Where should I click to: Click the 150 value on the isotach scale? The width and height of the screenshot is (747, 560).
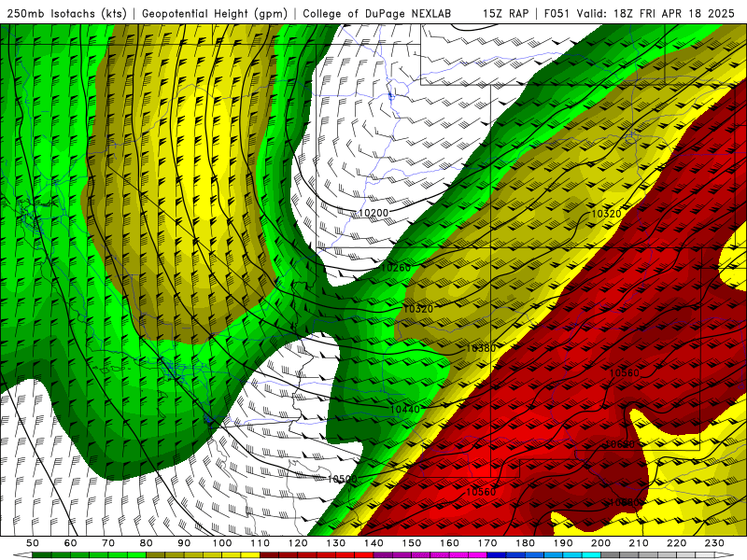point(412,543)
